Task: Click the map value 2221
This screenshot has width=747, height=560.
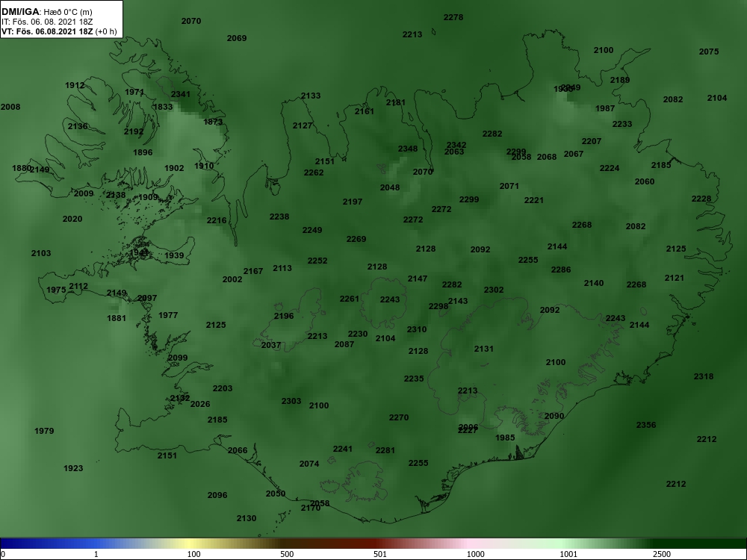Action: pos(533,200)
